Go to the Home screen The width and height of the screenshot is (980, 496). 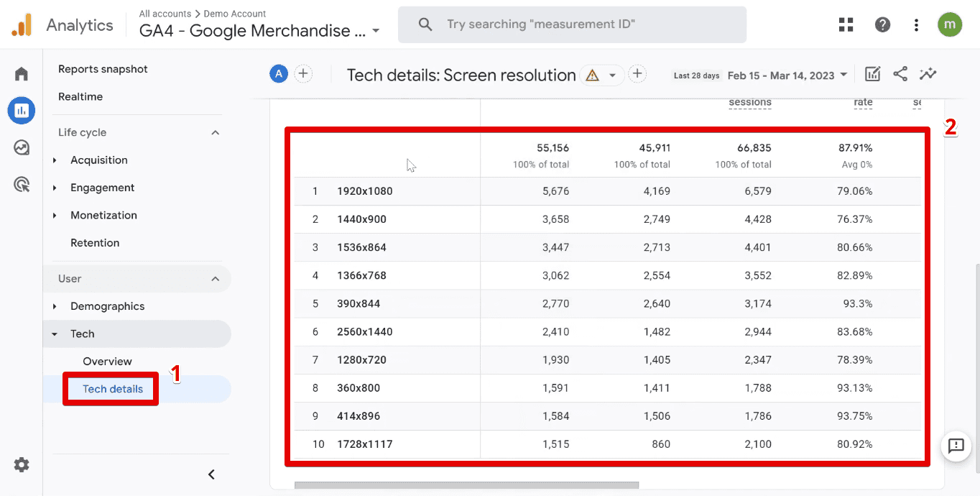click(21, 73)
